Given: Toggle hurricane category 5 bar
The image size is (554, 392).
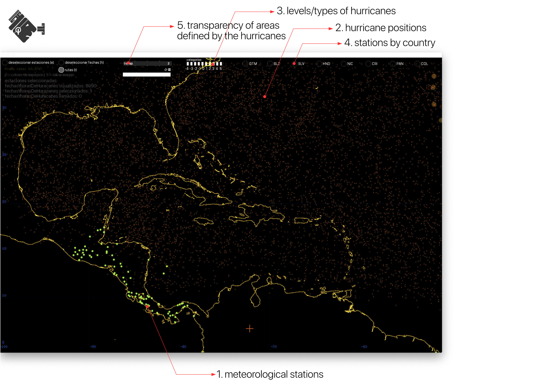Looking at the screenshot, I should (x=221, y=64).
